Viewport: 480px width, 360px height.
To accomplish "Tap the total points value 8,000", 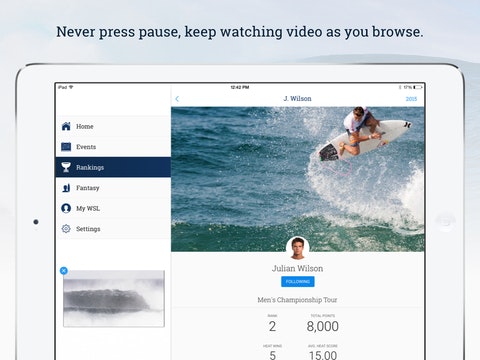I will [323, 326].
